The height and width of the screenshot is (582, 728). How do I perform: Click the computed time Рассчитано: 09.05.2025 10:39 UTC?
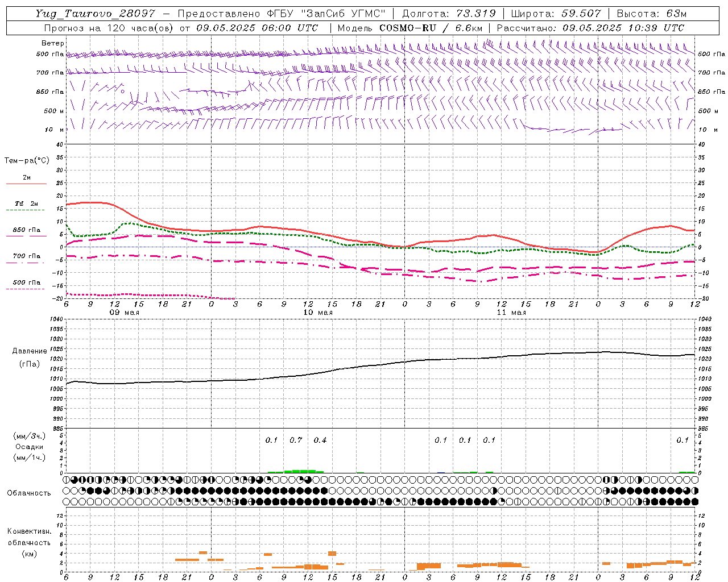[x=590, y=28]
